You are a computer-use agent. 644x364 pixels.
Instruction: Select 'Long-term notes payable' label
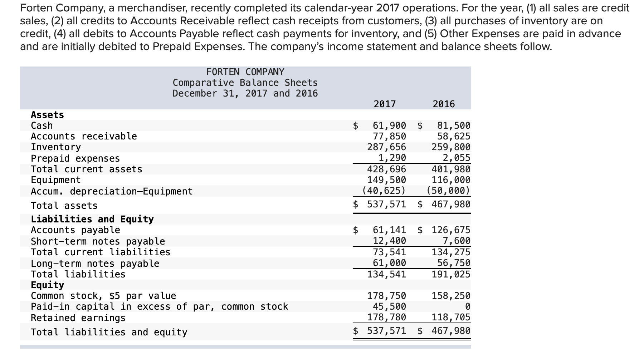click(95, 264)
